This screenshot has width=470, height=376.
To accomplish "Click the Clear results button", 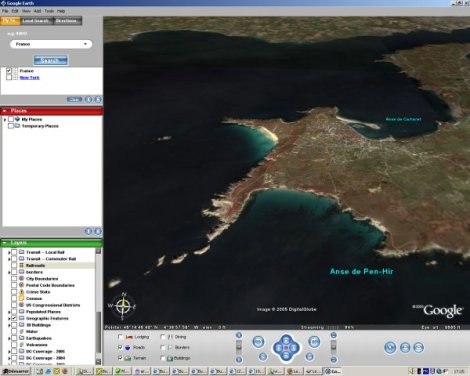I will tap(74, 99).
